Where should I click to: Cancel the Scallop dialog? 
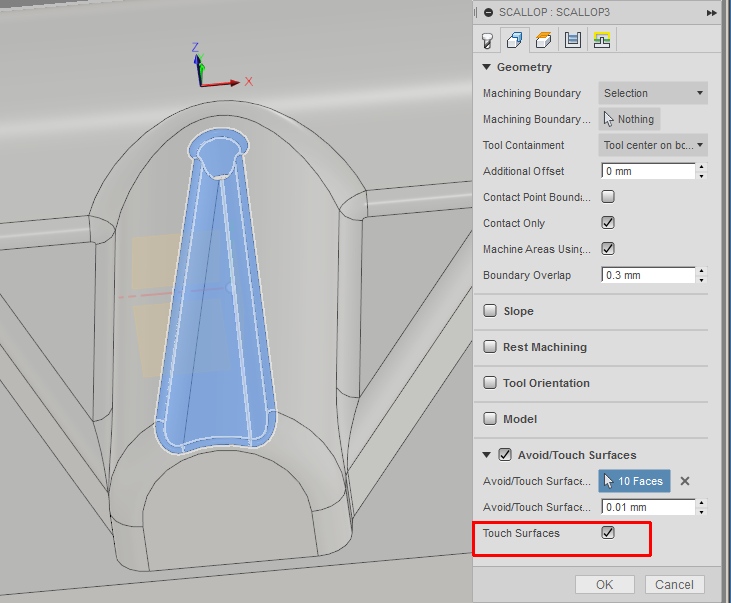click(x=675, y=585)
